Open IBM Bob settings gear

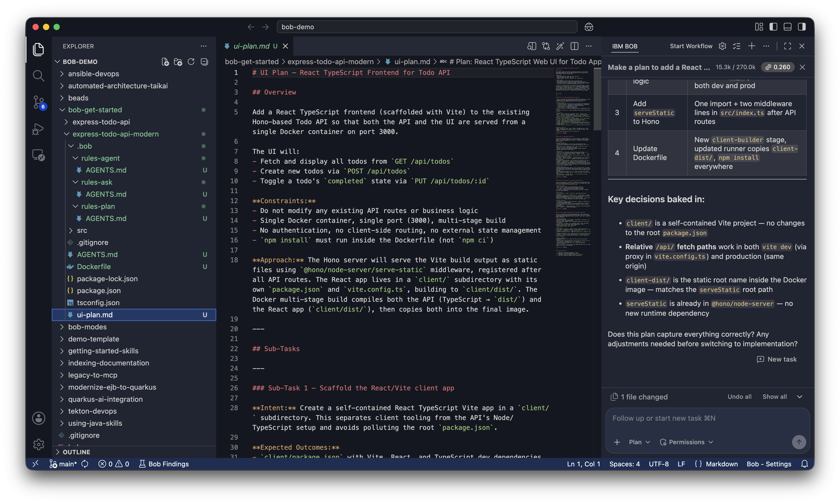(x=722, y=46)
